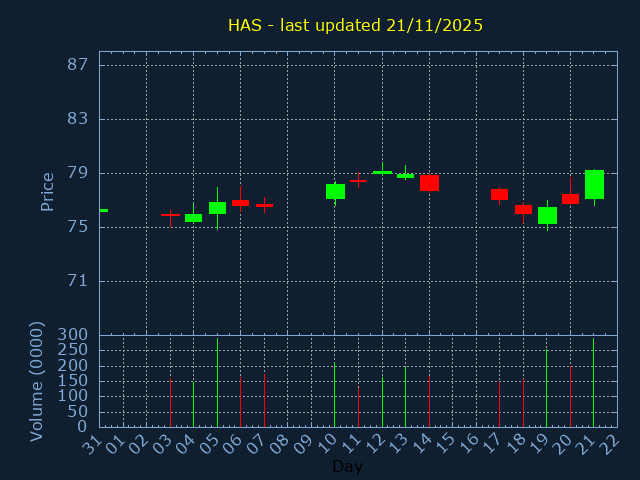Click the 75 price axis label
This screenshot has width=640, height=480.
click(78, 227)
